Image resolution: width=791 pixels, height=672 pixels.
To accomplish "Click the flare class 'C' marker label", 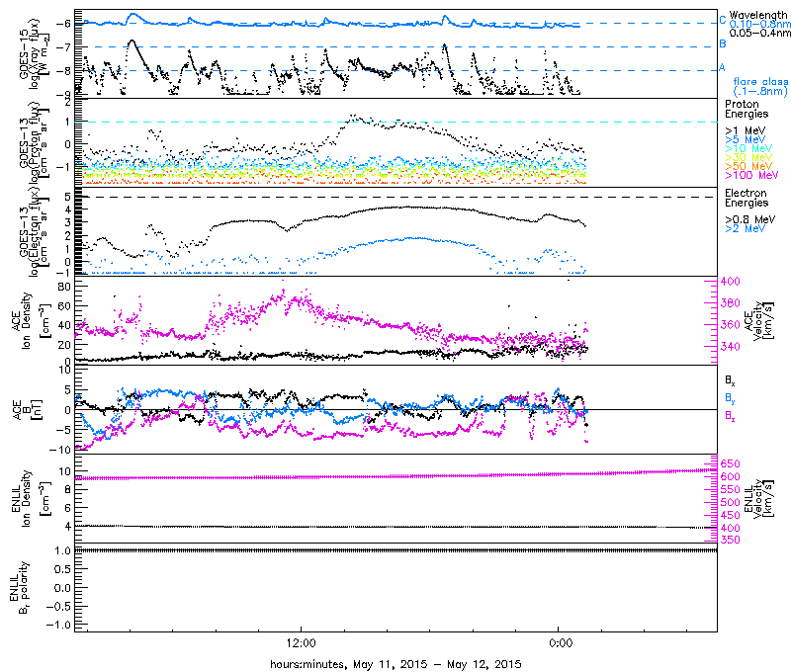I will pyautogui.click(x=723, y=20).
